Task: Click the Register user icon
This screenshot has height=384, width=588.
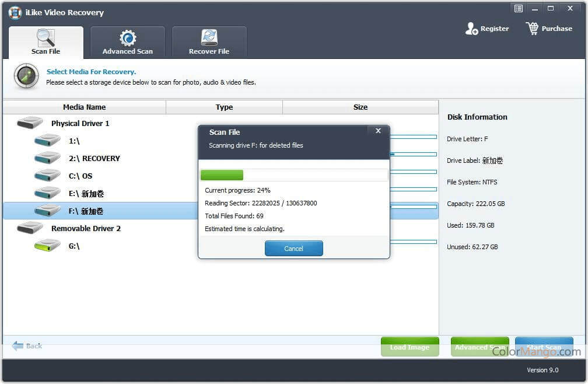Action: coord(471,29)
